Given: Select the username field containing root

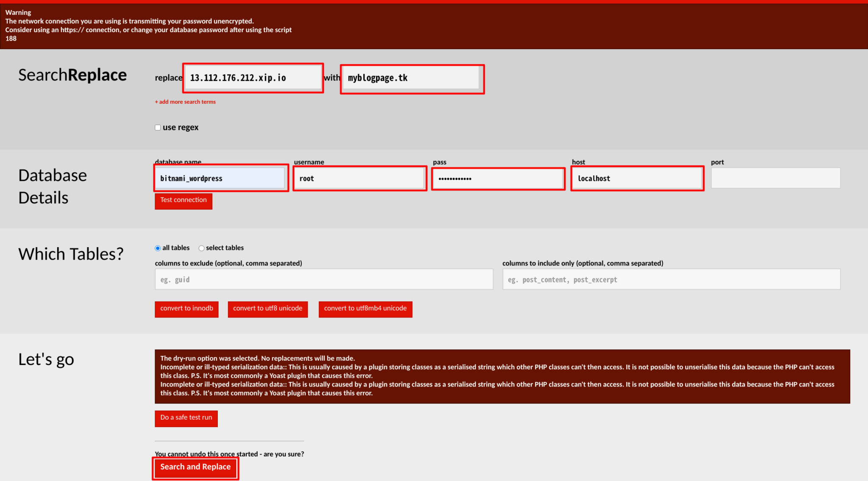Looking at the screenshot, I should click(x=359, y=178).
